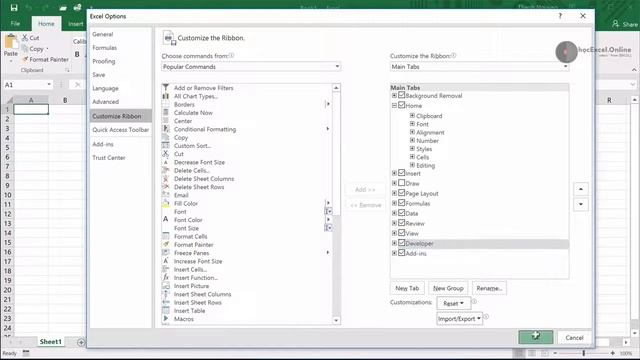Image resolution: width=640 pixels, height=360 pixels.
Task: Select the Sheet1 worksheet tab
Action: click(51, 342)
